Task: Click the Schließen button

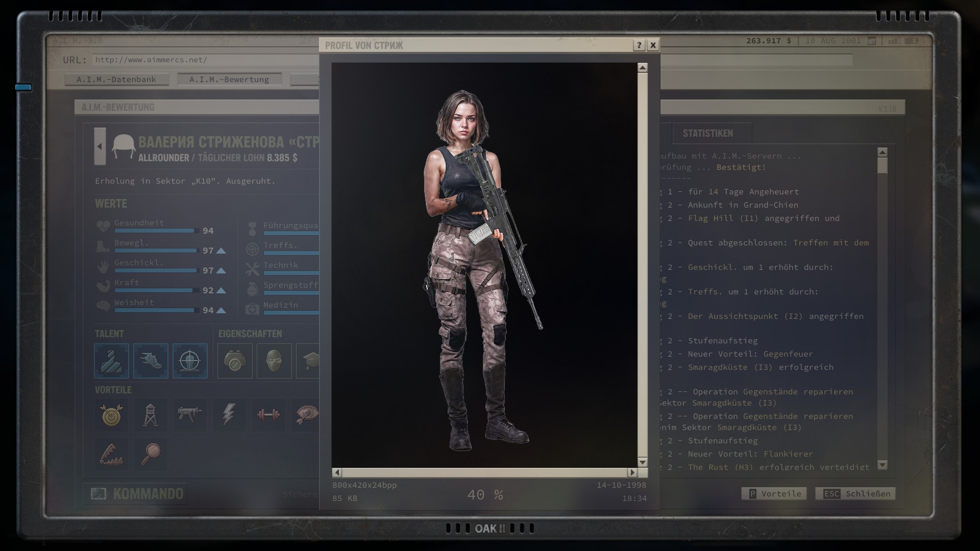Action: [x=855, y=493]
